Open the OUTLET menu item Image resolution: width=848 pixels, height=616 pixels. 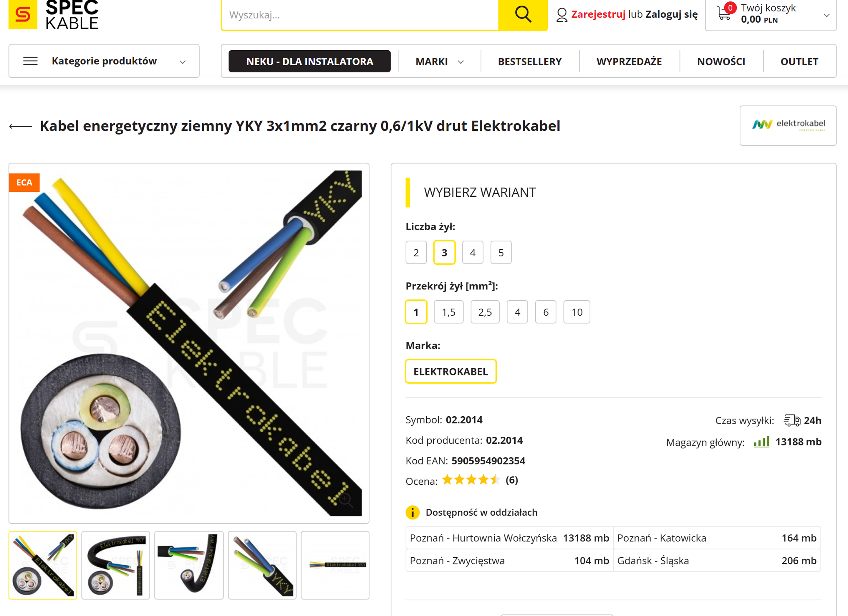coord(799,61)
